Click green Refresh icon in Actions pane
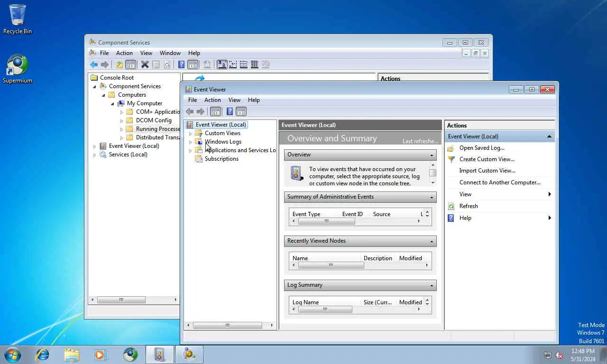607x364 pixels. (x=451, y=206)
